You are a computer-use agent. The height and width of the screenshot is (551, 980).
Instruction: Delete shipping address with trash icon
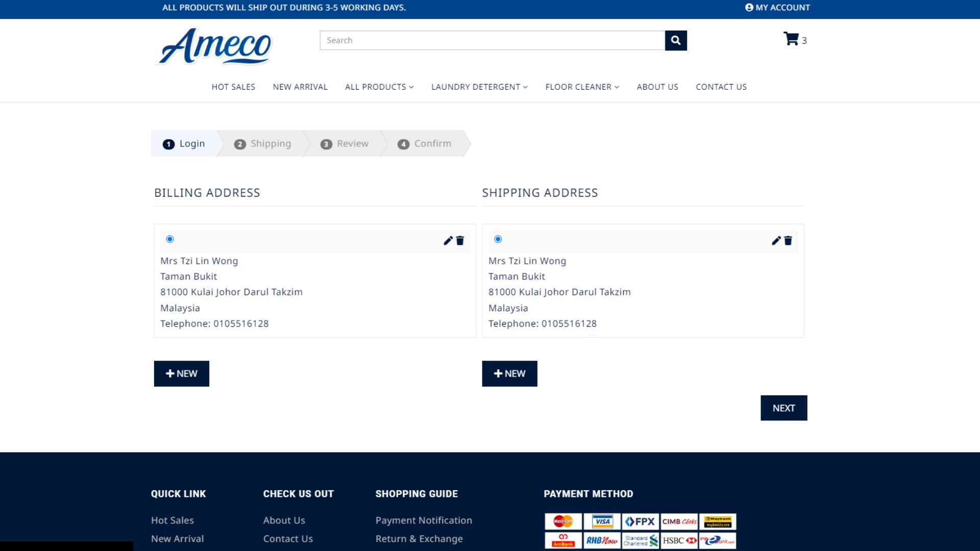click(788, 241)
